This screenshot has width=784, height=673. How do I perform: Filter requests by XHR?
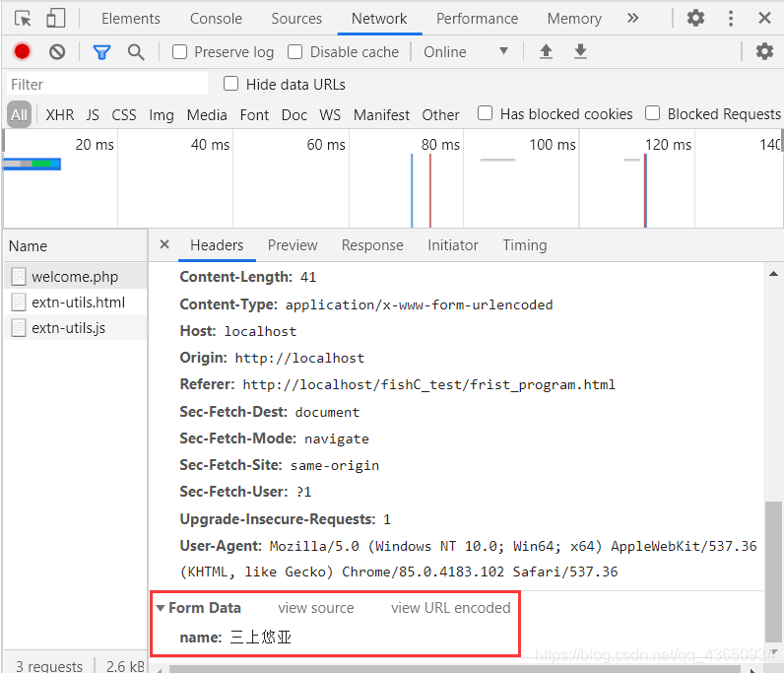coord(59,114)
